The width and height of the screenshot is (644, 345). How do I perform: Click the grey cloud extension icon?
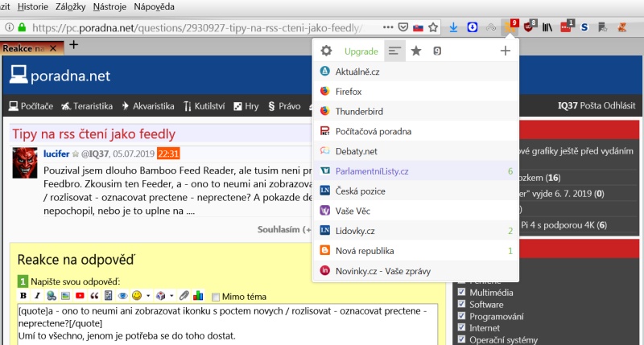491,27
